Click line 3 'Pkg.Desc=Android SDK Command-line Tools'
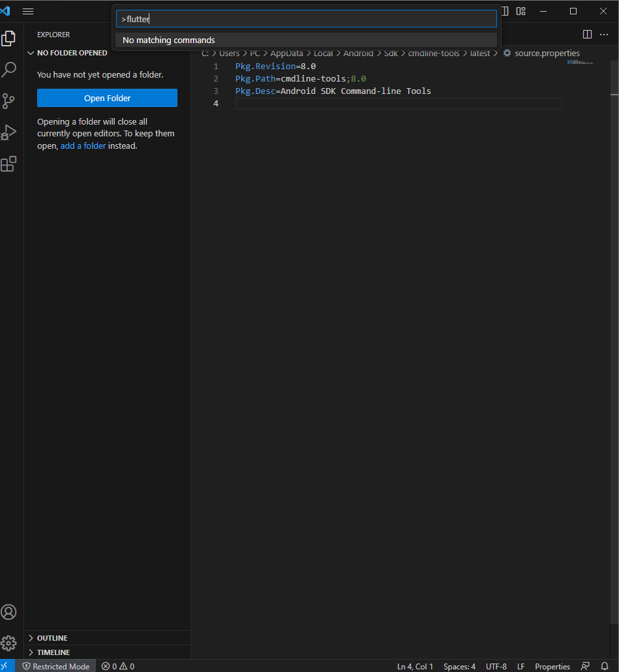 click(333, 91)
